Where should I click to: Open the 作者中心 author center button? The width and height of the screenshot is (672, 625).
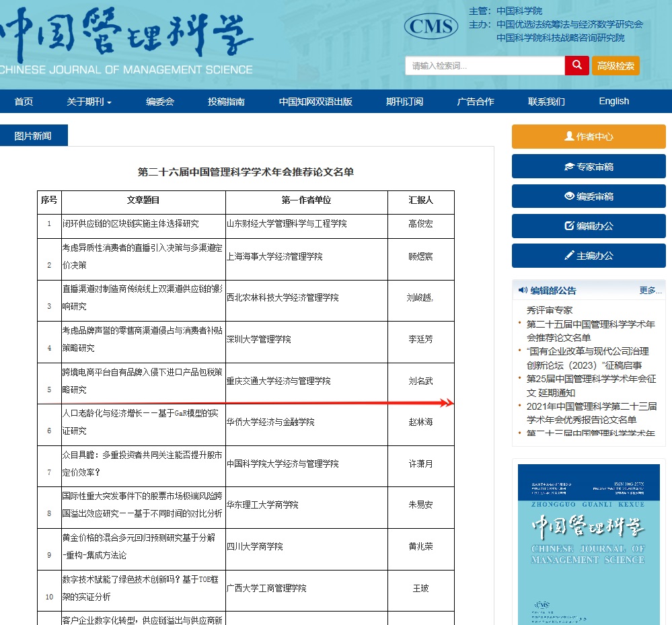click(589, 137)
